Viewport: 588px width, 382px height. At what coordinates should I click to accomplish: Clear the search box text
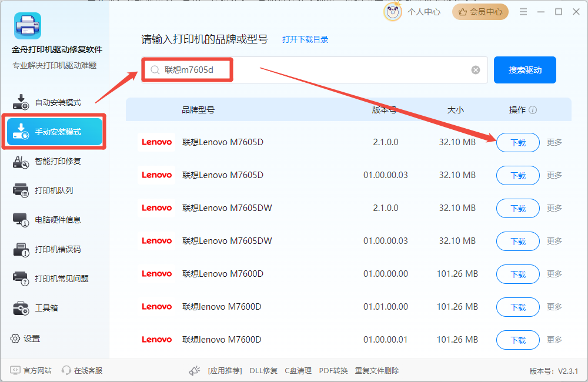[476, 70]
